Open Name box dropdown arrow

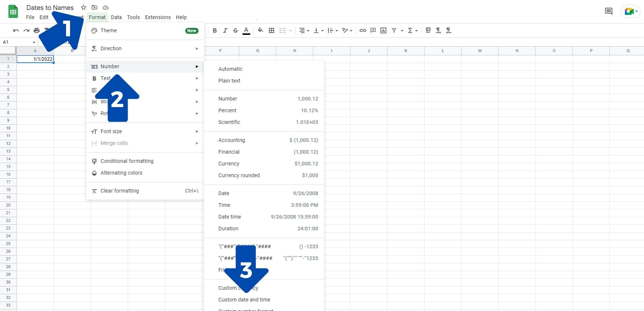[34, 43]
